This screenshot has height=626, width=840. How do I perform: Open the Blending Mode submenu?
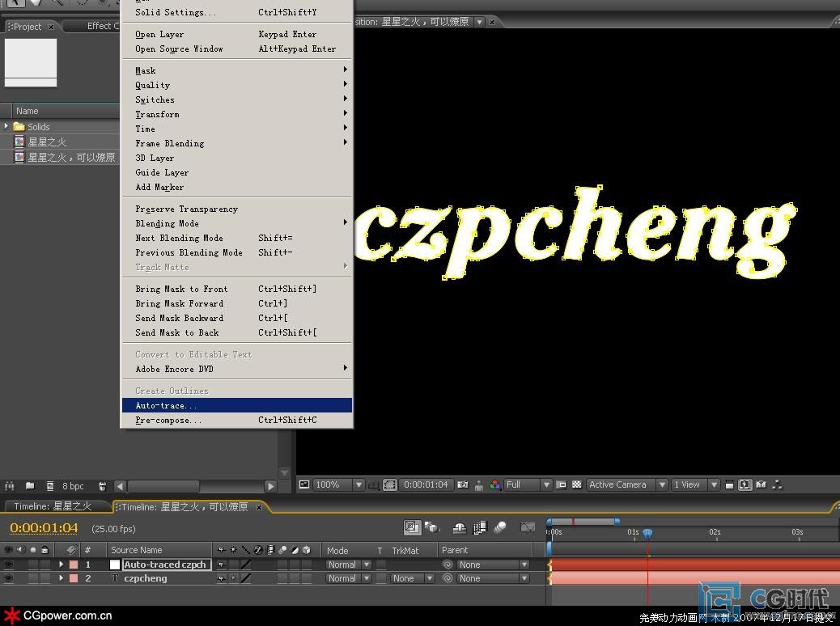tap(237, 223)
